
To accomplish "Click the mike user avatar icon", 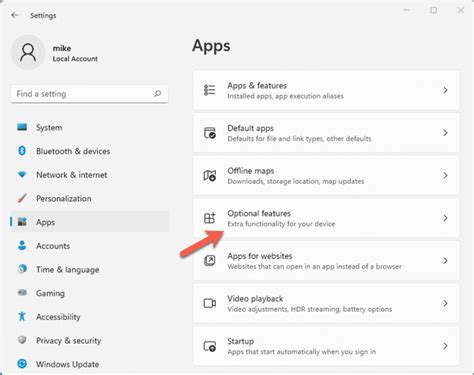I will pyautogui.click(x=28, y=52).
